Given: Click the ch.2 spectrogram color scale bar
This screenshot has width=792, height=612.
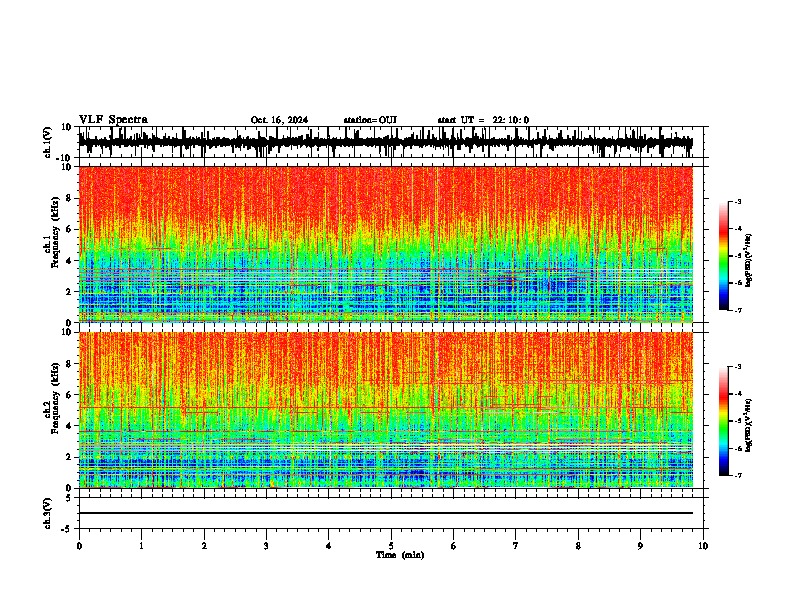Looking at the screenshot, I should click(x=724, y=421).
